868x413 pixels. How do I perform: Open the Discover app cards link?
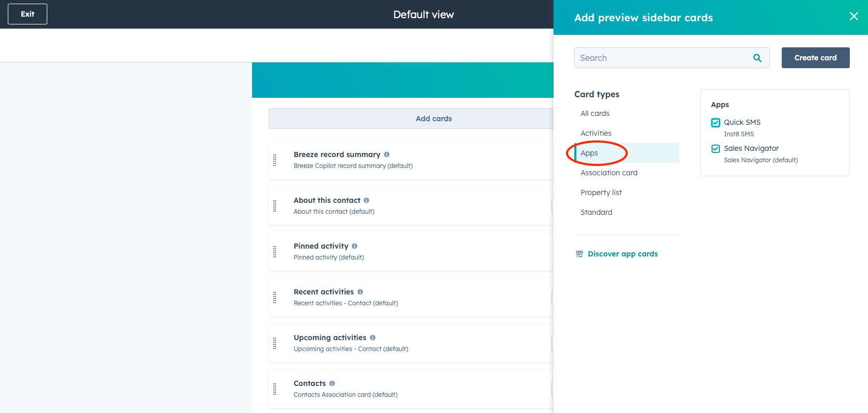point(622,254)
